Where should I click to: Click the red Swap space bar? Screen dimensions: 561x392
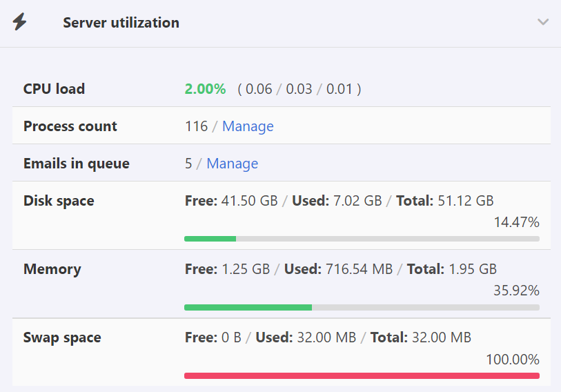coord(362,375)
